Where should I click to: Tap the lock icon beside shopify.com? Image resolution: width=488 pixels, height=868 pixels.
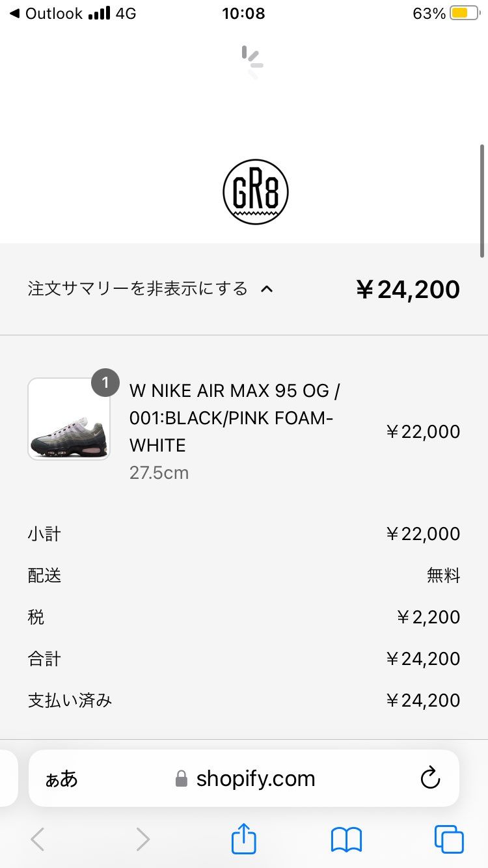point(182,779)
